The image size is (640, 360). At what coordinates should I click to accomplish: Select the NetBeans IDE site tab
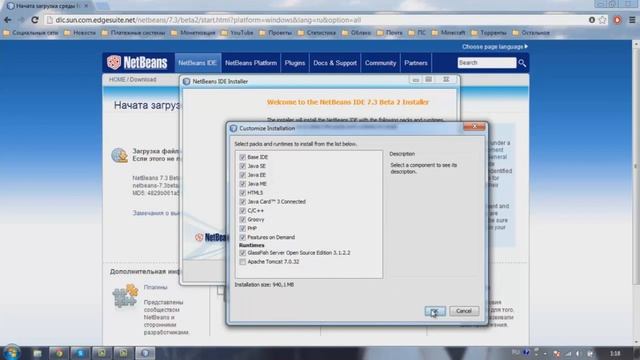point(198,63)
